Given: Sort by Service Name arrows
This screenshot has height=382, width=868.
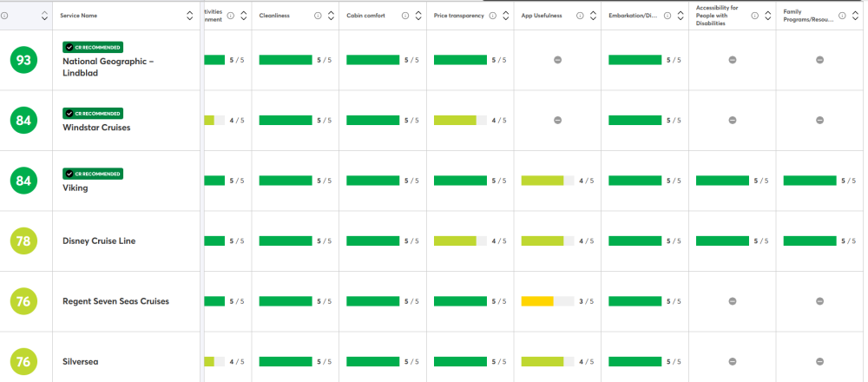Looking at the screenshot, I should click(190, 16).
